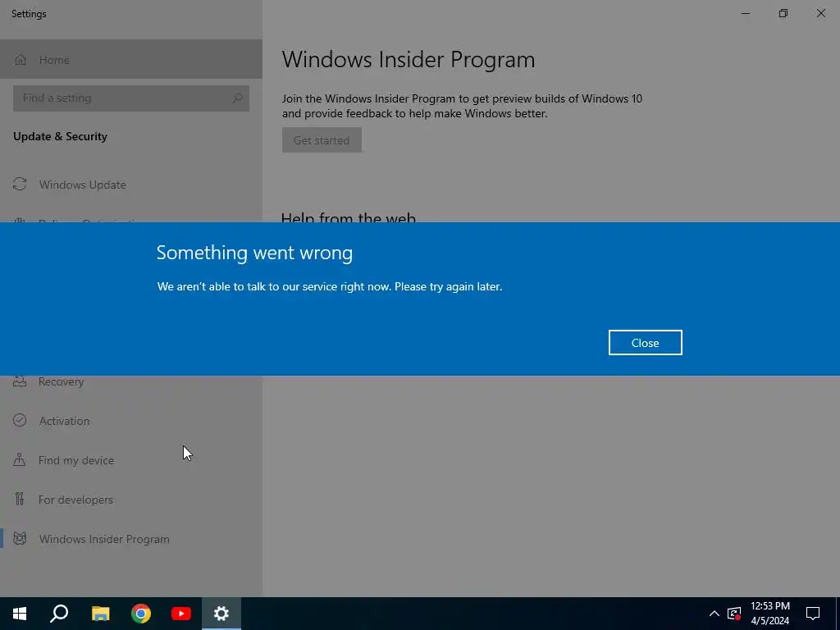Viewport: 840px width, 630px height.
Task: Click the Settings gear on taskbar
Action: pos(221,614)
